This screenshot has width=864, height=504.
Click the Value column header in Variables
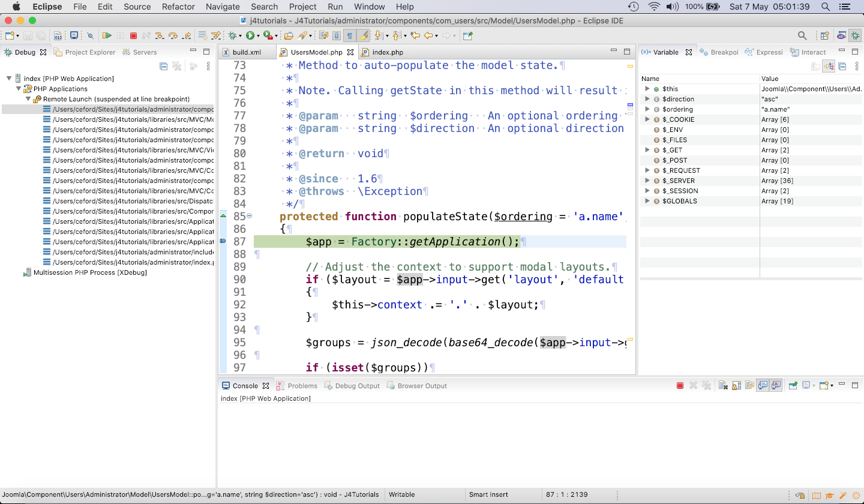[811, 79]
